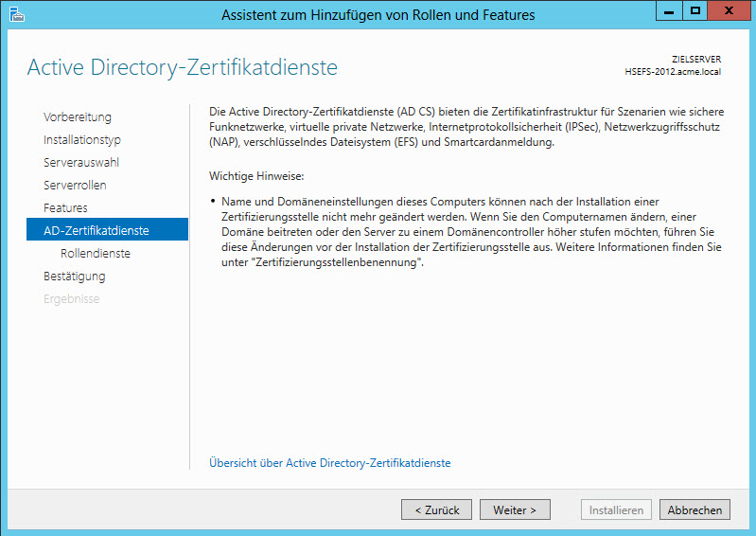Jump to the Serverrollen step
This screenshot has width=756, height=536.
point(75,186)
